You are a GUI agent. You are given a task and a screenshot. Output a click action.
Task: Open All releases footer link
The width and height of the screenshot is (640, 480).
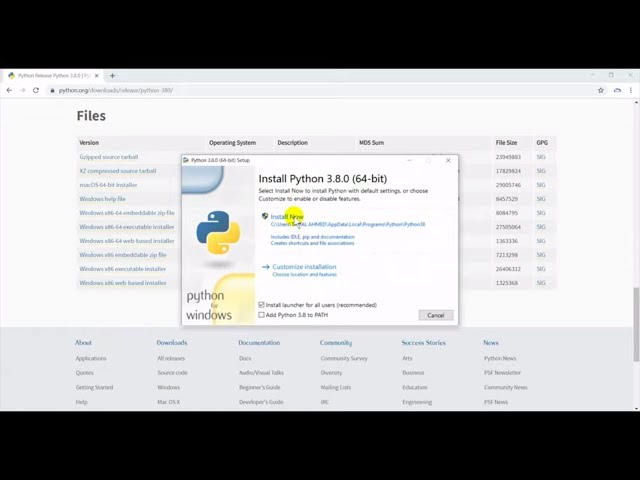click(x=171, y=358)
